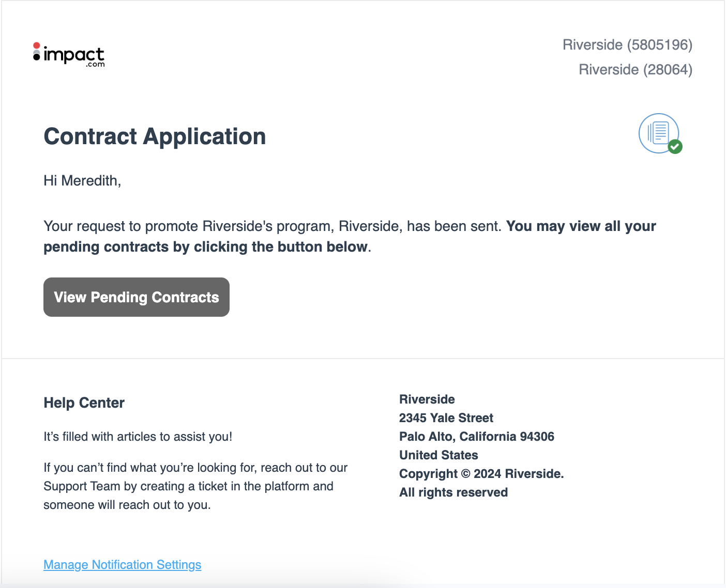Click the Hi Meredith greeting text
This screenshot has height=588, width=726.
pos(82,180)
